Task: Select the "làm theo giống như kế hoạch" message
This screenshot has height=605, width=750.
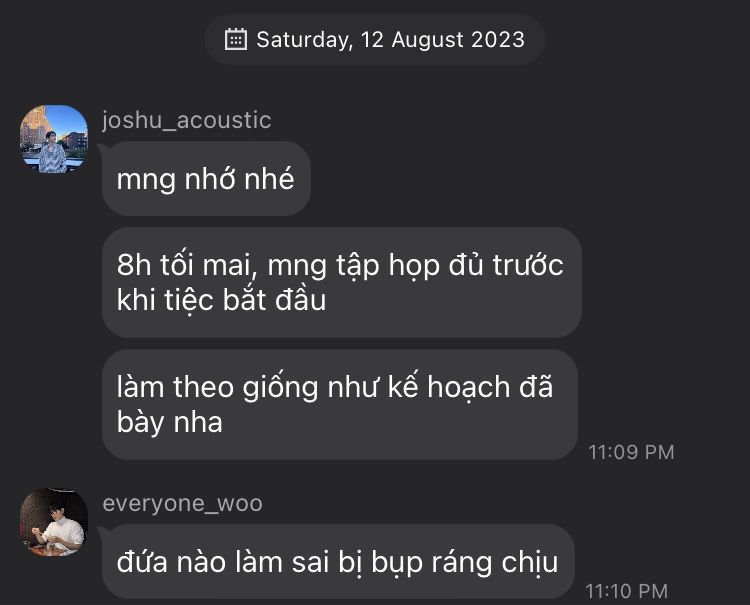Action: pos(340,405)
